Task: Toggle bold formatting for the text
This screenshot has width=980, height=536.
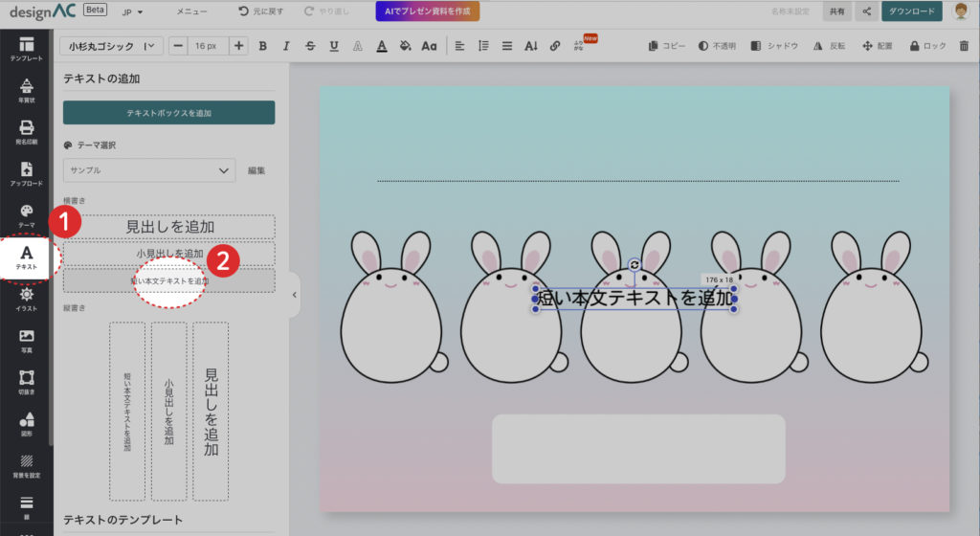Action: [x=261, y=46]
